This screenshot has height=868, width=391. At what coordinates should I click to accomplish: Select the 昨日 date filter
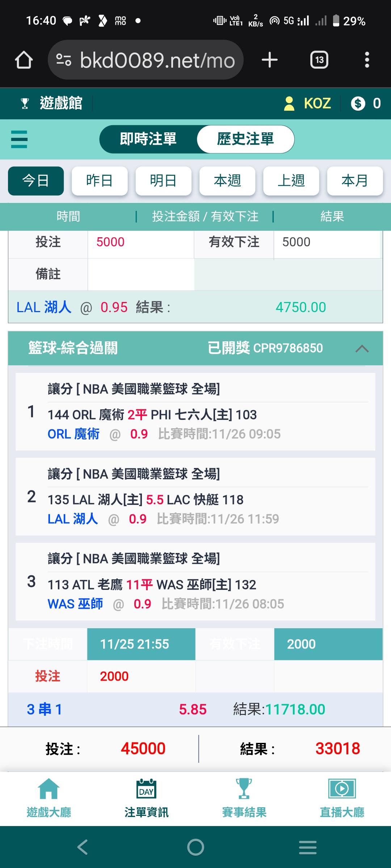click(x=100, y=181)
